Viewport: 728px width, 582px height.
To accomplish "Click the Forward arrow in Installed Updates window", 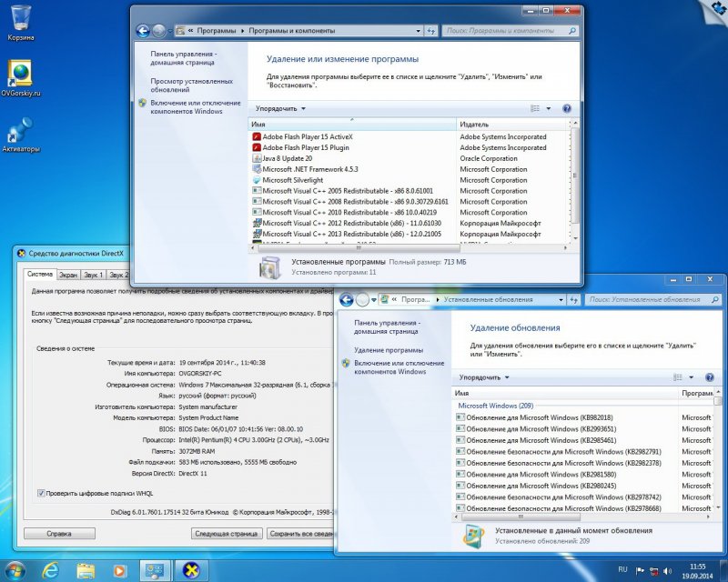I will click(362, 300).
